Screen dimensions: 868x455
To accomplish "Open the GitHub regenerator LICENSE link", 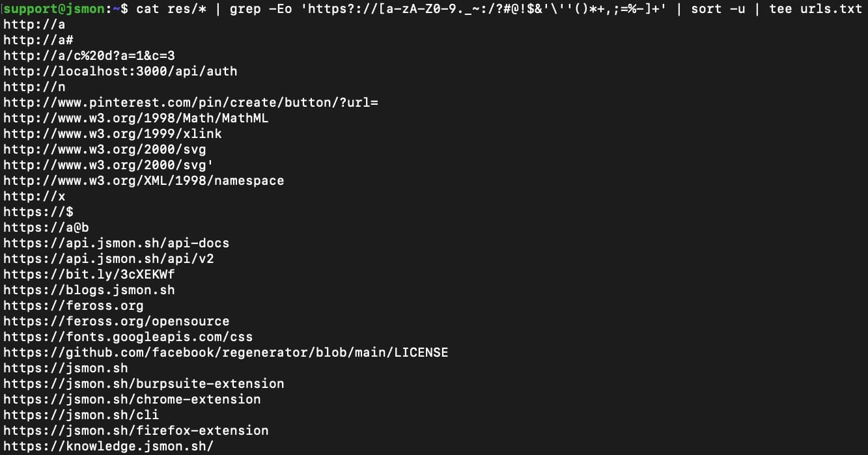I will pos(226,353).
